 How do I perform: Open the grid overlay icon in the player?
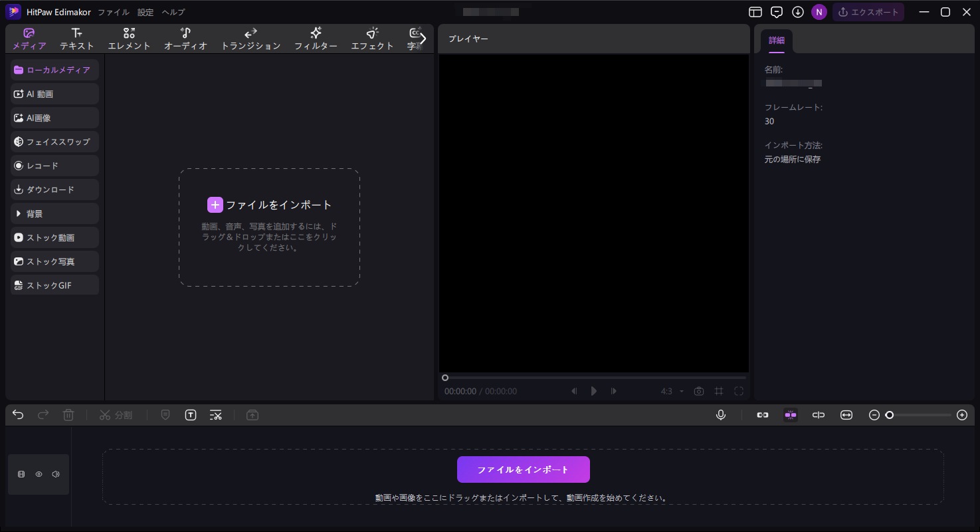719,391
